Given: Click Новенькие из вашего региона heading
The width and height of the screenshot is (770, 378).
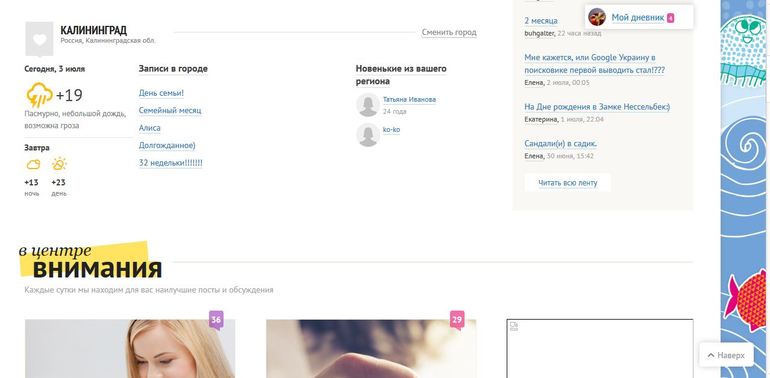Looking at the screenshot, I should (401, 75).
